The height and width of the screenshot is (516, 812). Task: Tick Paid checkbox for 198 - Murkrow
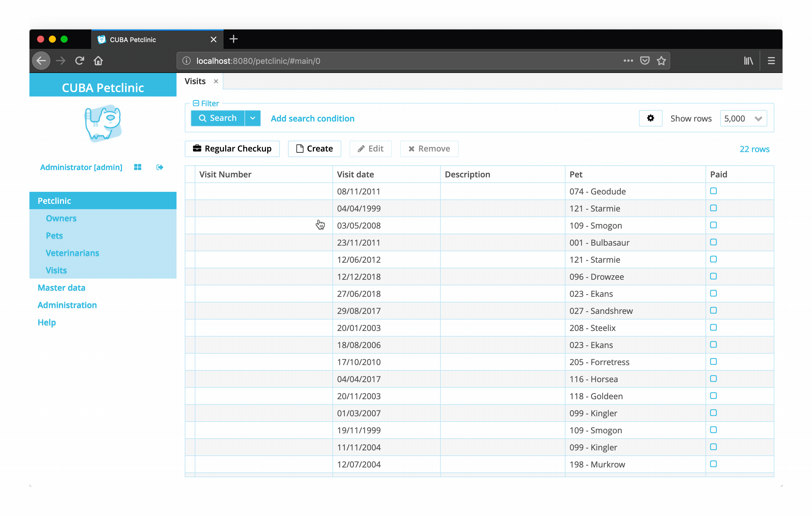713,464
